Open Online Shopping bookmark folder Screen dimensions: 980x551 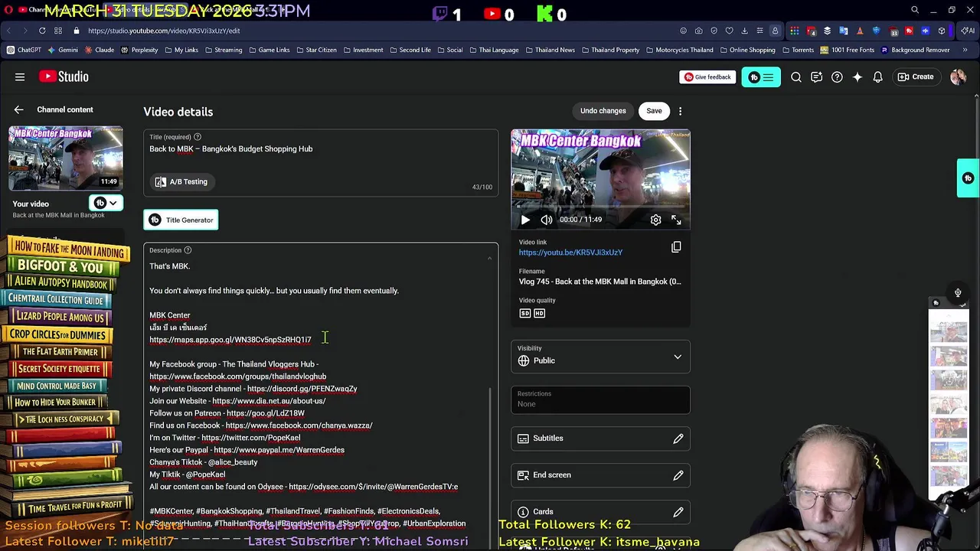tap(746, 50)
